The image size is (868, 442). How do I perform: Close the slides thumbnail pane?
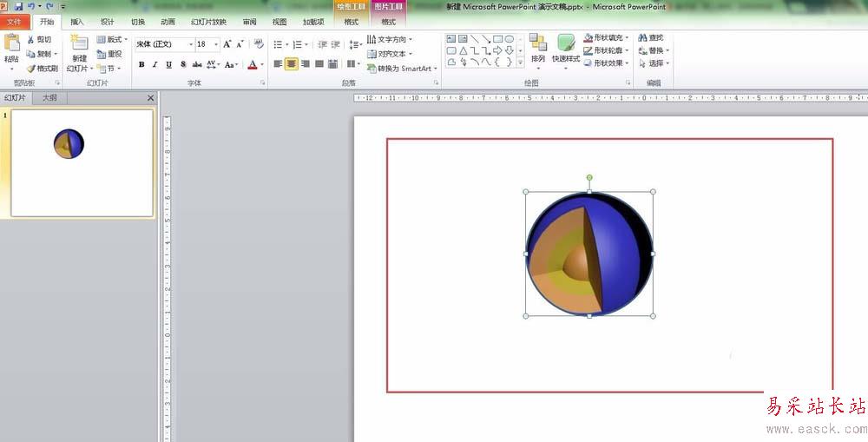[x=150, y=98]
